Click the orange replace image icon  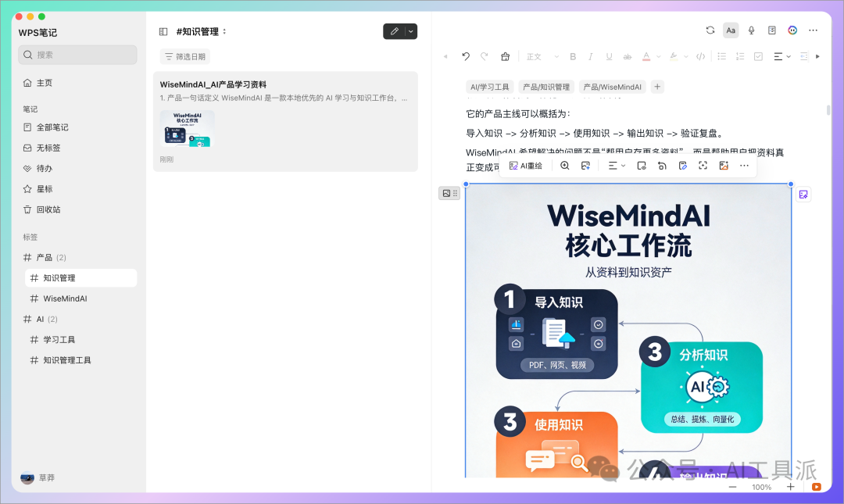click(724, 166)
